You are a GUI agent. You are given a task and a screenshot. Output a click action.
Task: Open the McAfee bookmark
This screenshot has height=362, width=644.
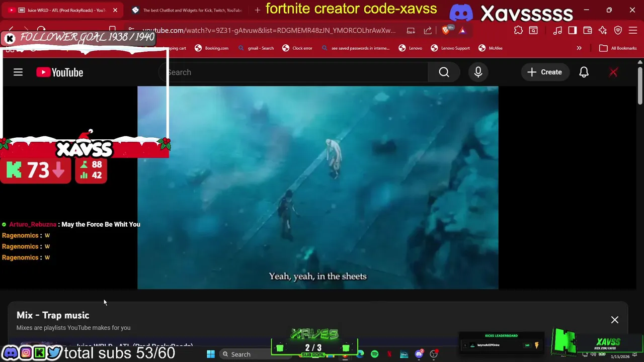(491, 48)
